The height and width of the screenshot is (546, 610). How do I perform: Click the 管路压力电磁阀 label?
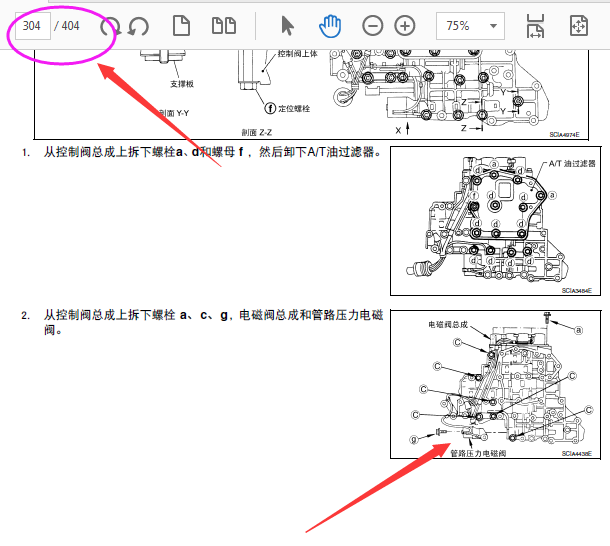[x=478, y=453]
